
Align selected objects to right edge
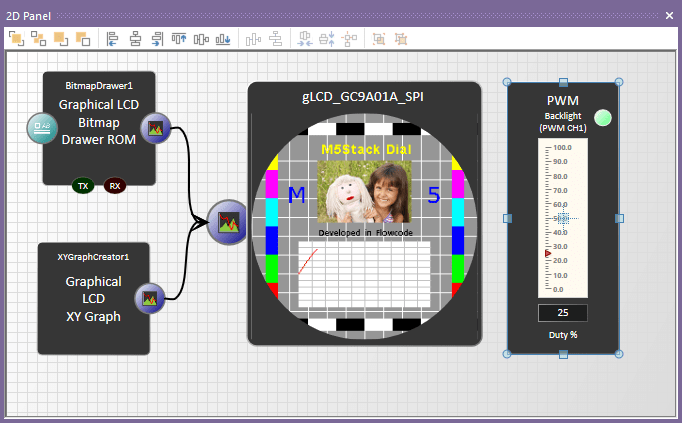157,39
